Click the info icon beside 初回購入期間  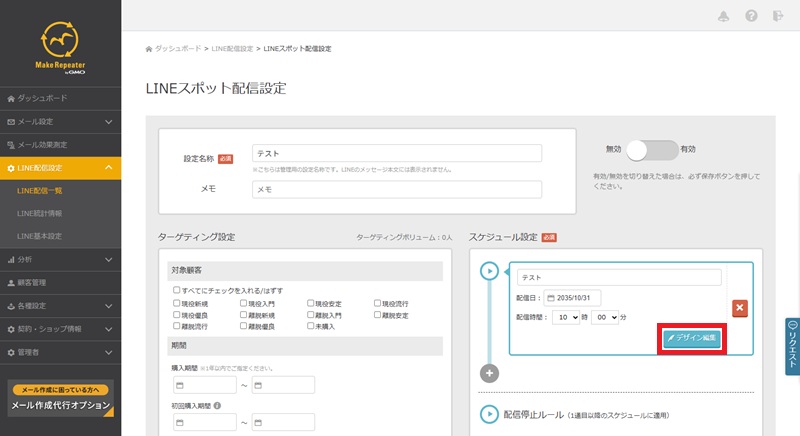pos(217,406)
